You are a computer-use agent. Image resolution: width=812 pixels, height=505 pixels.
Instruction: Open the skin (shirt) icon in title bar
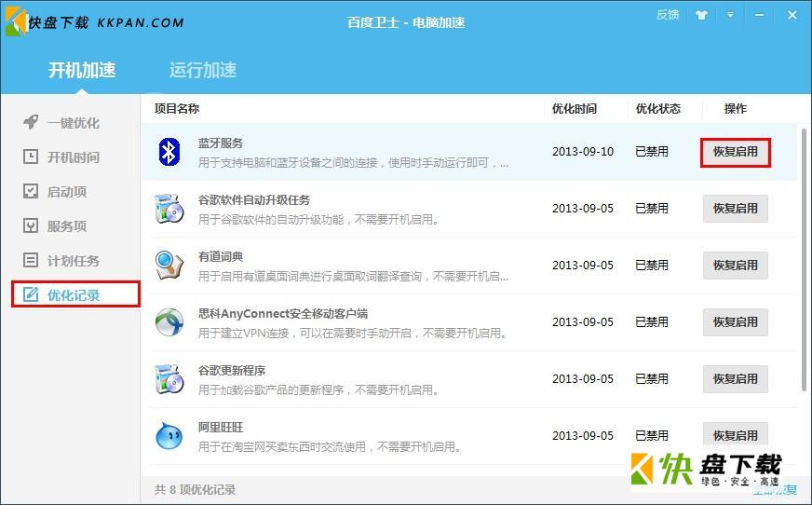coord(701,15)
